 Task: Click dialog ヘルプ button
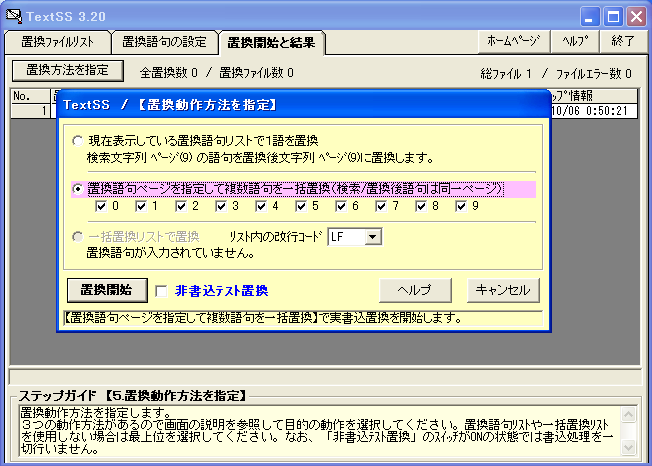coord(415,290)
